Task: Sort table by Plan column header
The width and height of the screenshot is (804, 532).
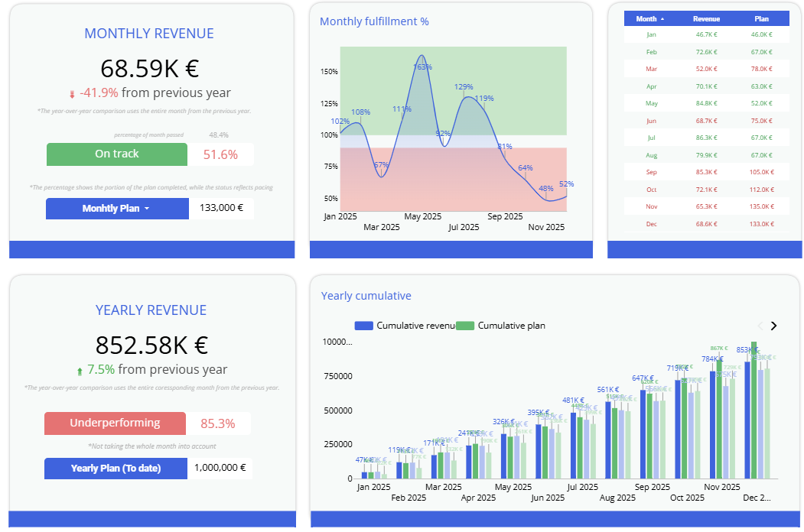Action: coord(761,18)
